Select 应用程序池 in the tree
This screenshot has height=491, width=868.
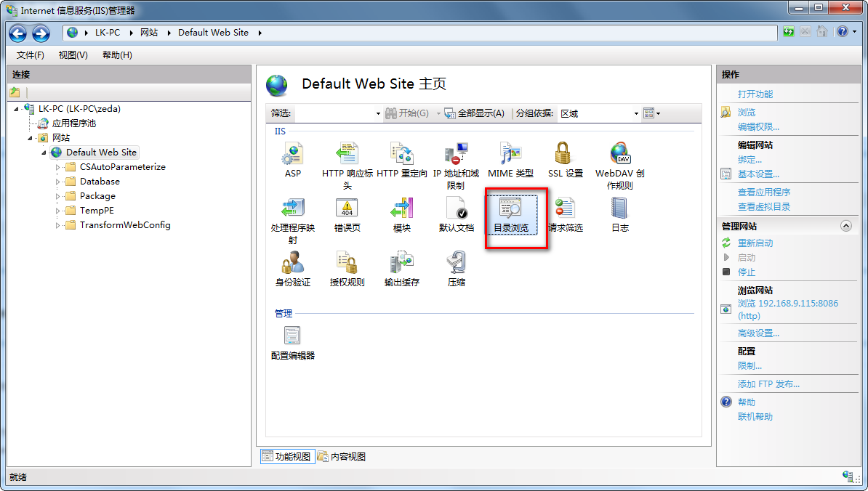click(x=73, y=123)
